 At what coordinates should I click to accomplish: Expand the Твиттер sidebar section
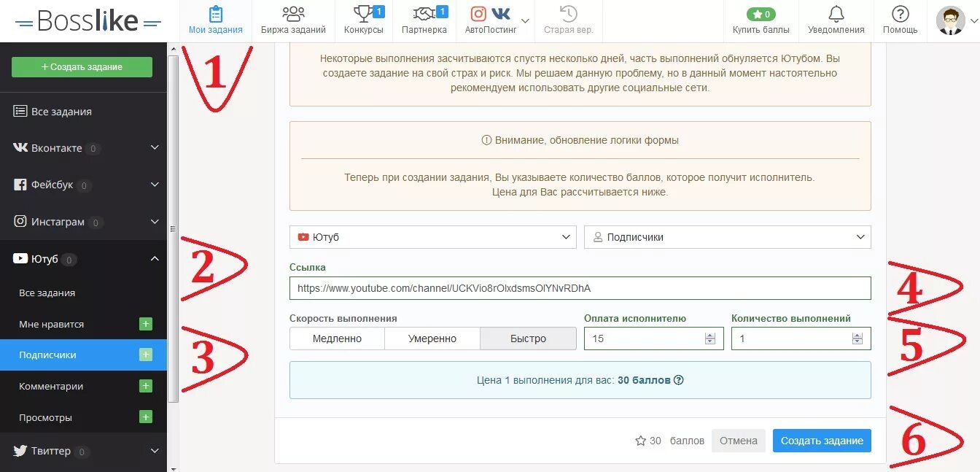[x=155, y=451]
